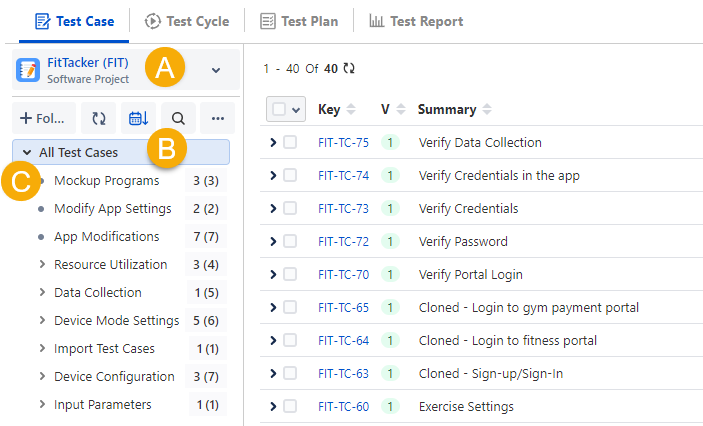
Task: Click the Verify Portal Login summary
Action: [471, 274]
